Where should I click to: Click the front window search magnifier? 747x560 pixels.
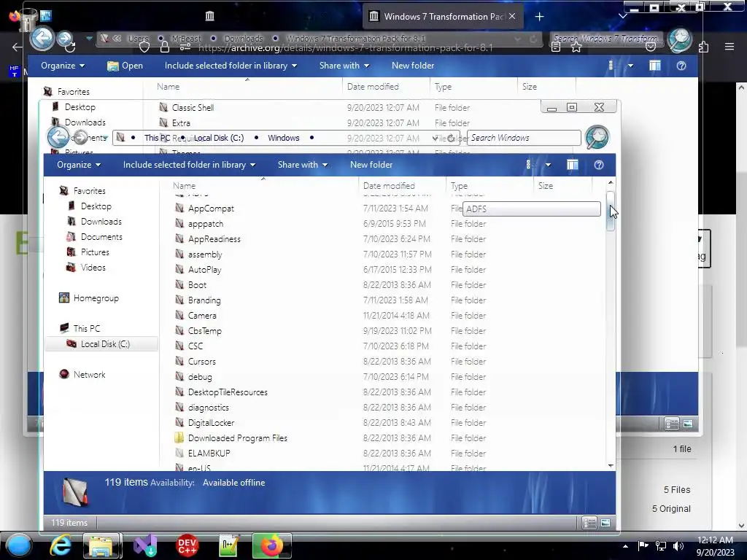coord(597,137)
